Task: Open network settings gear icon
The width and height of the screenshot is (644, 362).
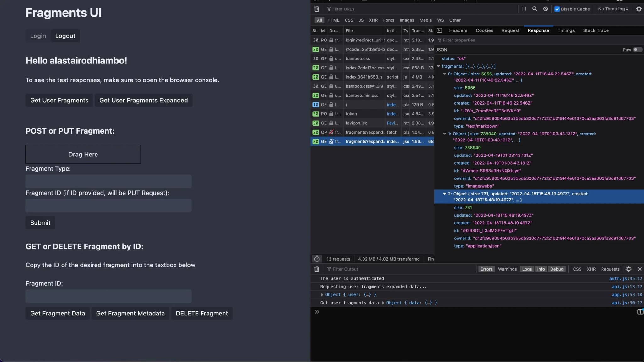Action: 639,9
